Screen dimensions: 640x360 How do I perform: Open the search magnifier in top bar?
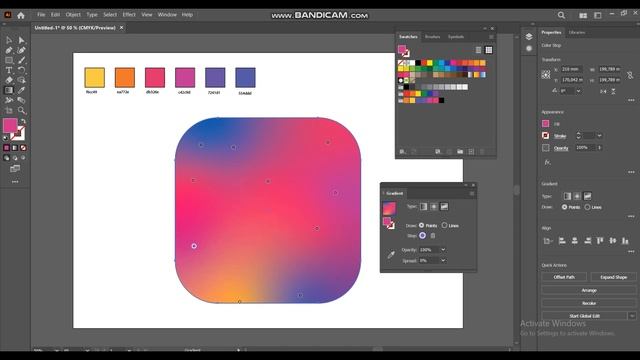click(x=562, y=15)
